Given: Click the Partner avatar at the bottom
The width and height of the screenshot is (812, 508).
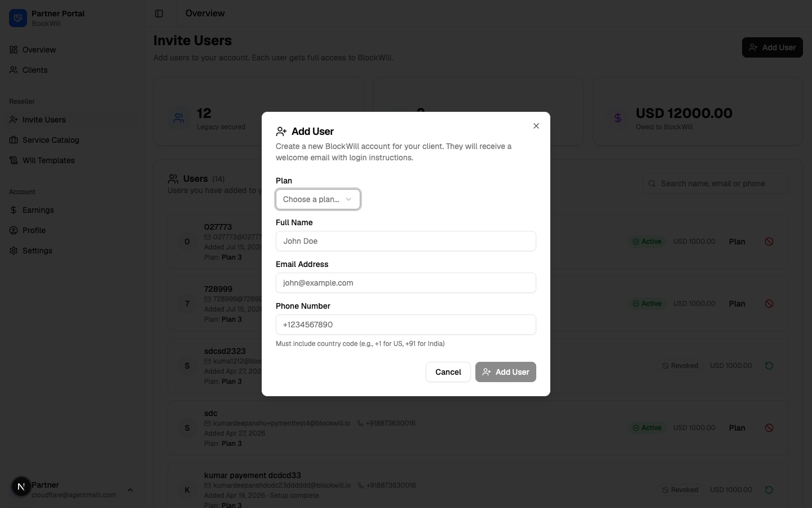Looking at the screenshot, I should tap(21, 487).
